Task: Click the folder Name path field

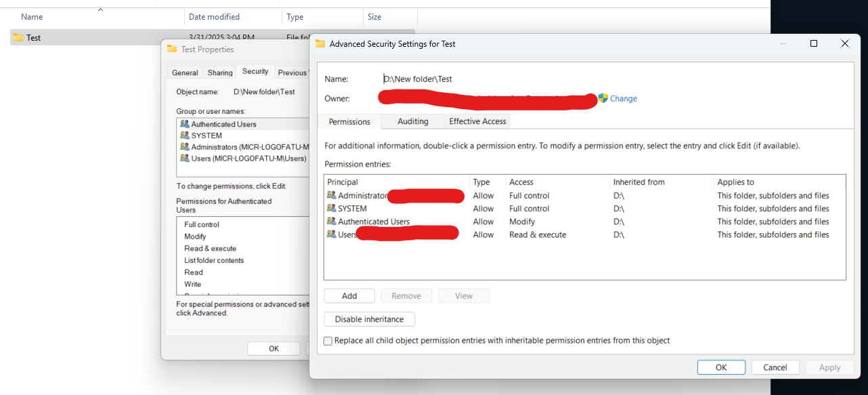Action: [x=418, y=79]
